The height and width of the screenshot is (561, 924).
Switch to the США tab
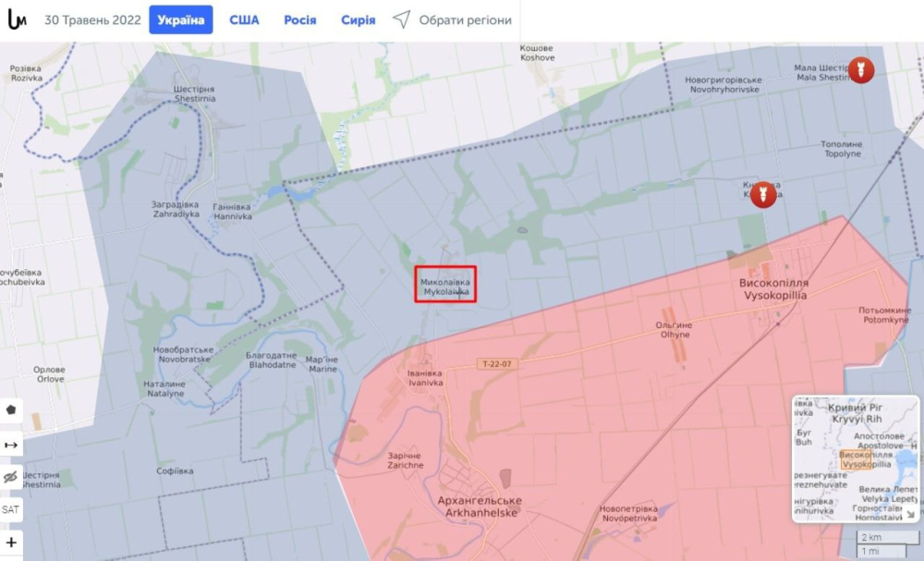coord(244,20)
